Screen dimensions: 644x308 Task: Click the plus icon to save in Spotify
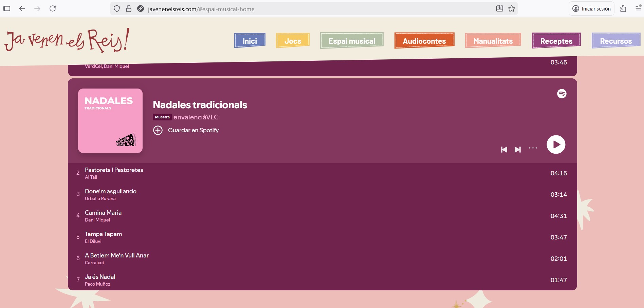(158, 130)
